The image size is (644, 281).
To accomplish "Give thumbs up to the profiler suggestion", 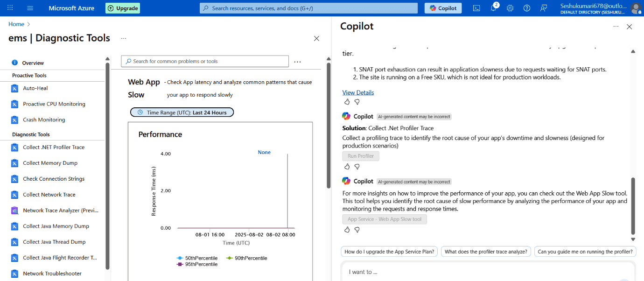I will tap(347, 166).
